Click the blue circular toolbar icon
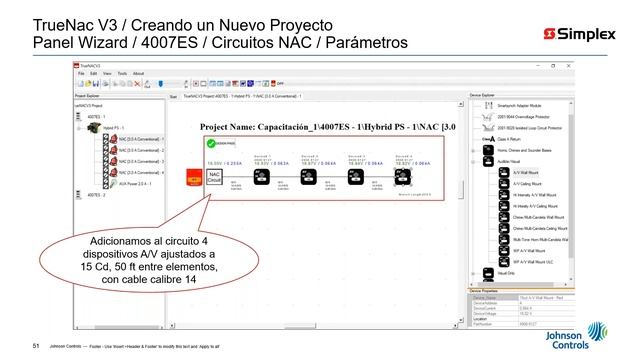This screenshot has height=360, width=640. pyautogui.click(x=251, y=83)
